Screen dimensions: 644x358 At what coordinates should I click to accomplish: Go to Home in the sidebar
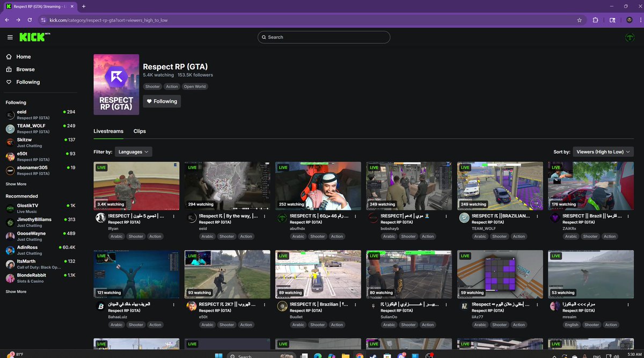(x=23, y=56)
